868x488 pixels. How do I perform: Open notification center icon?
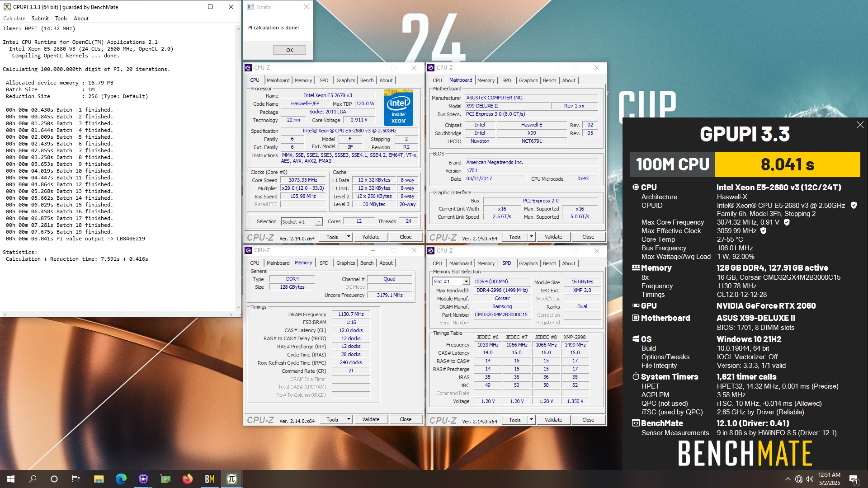(x=854, y=479)
